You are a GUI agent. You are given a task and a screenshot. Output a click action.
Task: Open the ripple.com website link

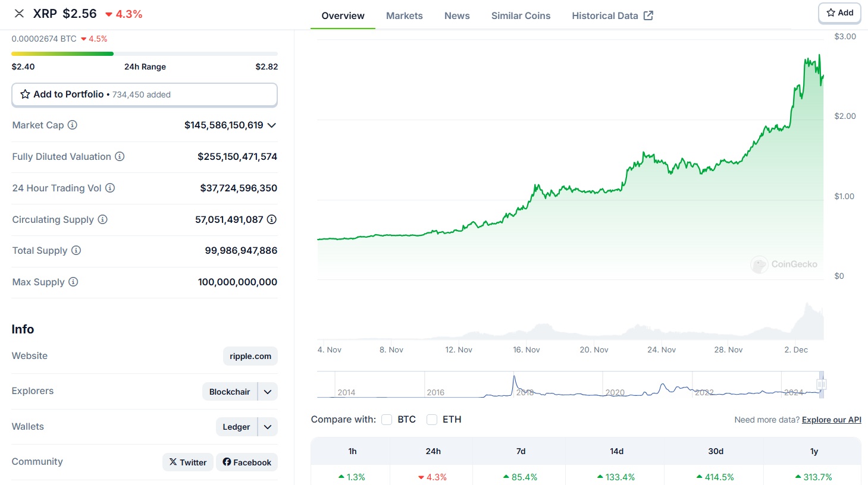250,356
